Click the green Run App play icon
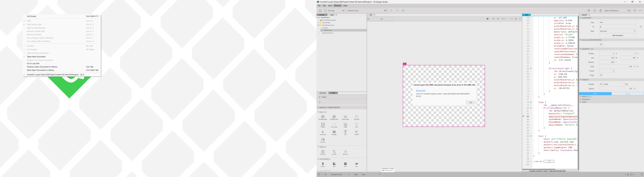This screenshot has height=177, width=644. (x=326, y=11)
